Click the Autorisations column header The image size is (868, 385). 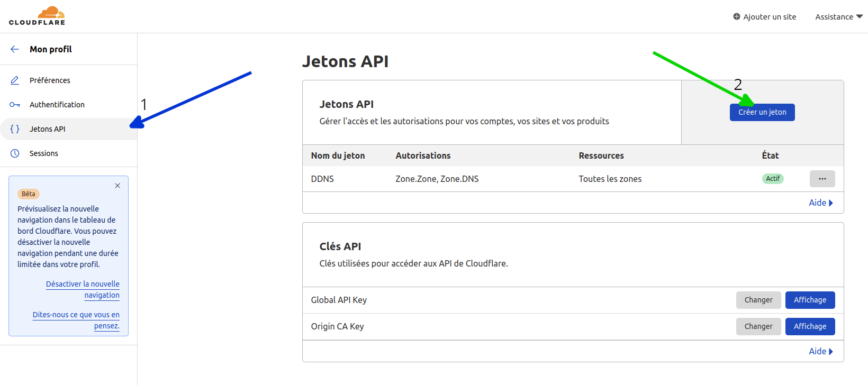coord(423,155)
